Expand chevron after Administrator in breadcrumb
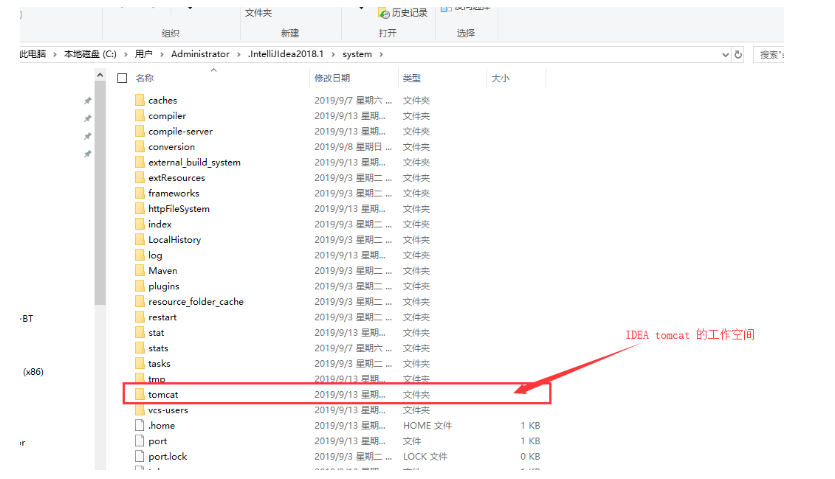The image size is (835, 479). pyautogui.click(x=239, y=54)
